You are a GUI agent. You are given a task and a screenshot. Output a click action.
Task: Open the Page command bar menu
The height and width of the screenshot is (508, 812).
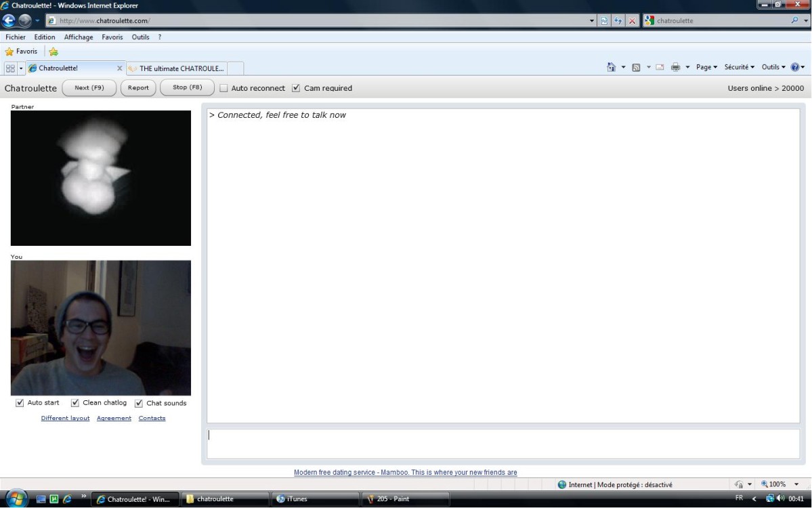pos(706,67)
